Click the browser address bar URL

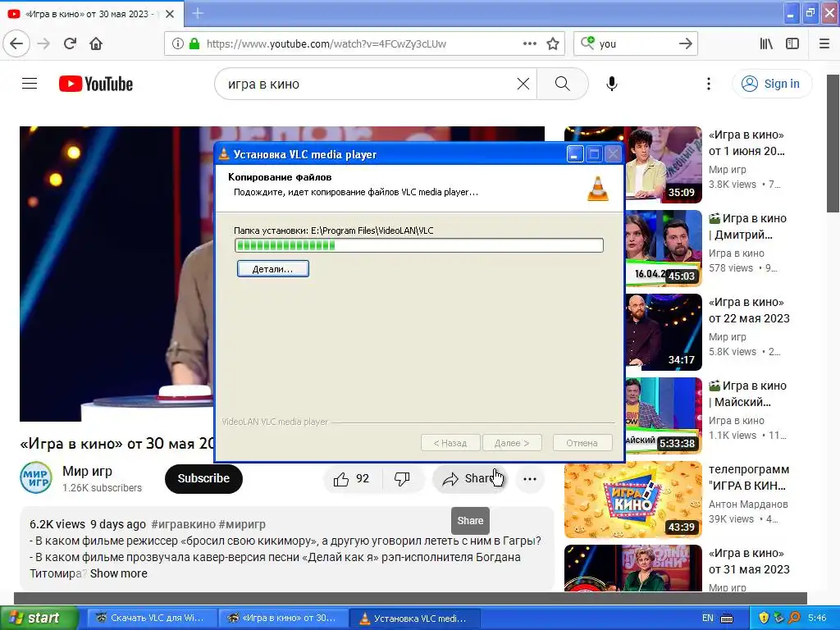point(326,44)
